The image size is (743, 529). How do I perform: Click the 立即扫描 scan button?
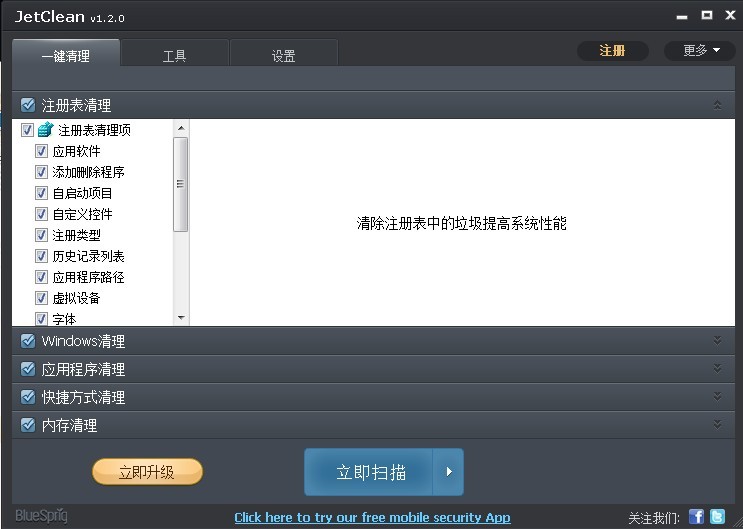pos(370,472)
